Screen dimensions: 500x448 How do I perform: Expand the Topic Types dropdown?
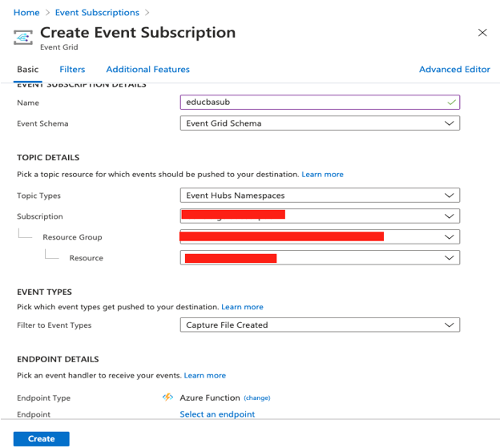(x=320, y=196)
